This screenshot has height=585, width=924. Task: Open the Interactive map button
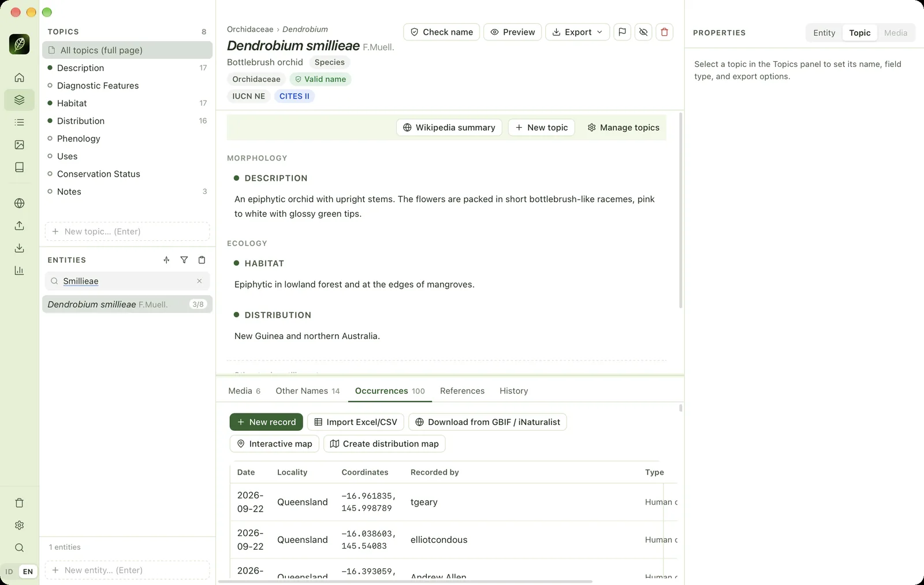(274, 444)
